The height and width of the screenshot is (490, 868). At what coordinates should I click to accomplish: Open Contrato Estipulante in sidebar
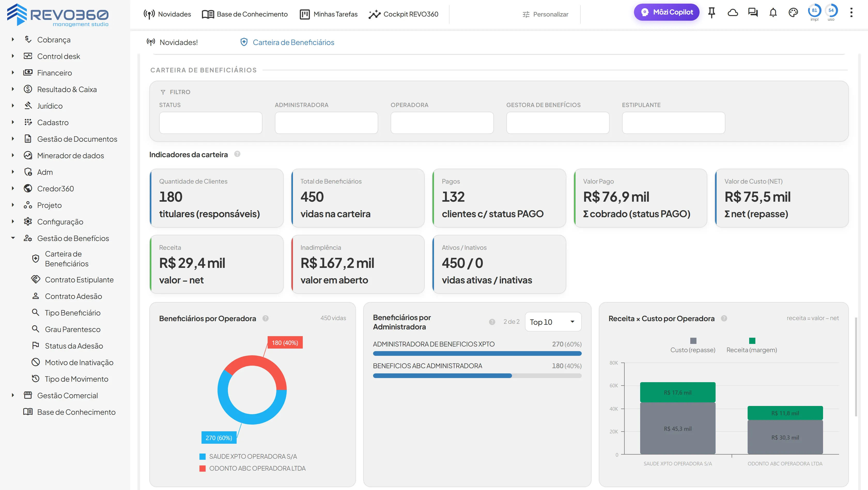coord(72,280)
